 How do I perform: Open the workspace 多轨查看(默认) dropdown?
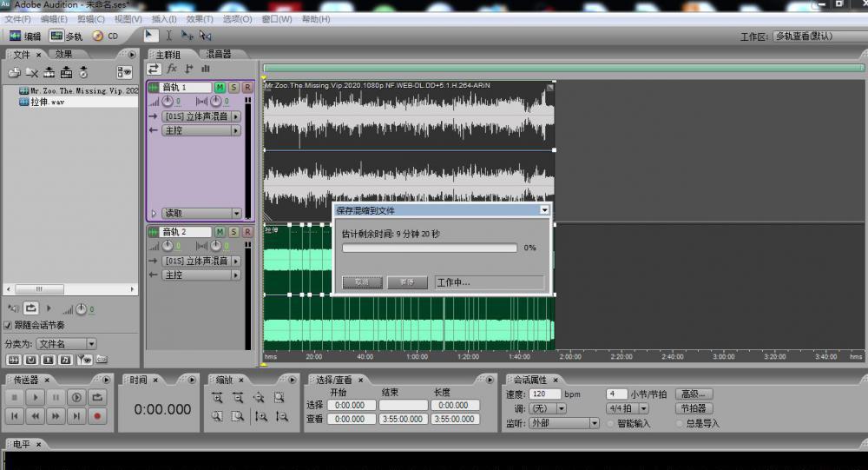tap(820, 36)
